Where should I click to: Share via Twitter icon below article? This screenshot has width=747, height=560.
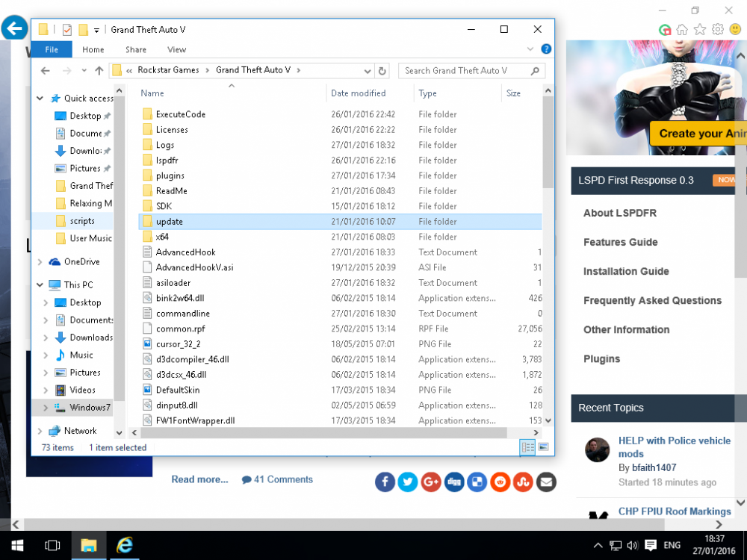408,482
